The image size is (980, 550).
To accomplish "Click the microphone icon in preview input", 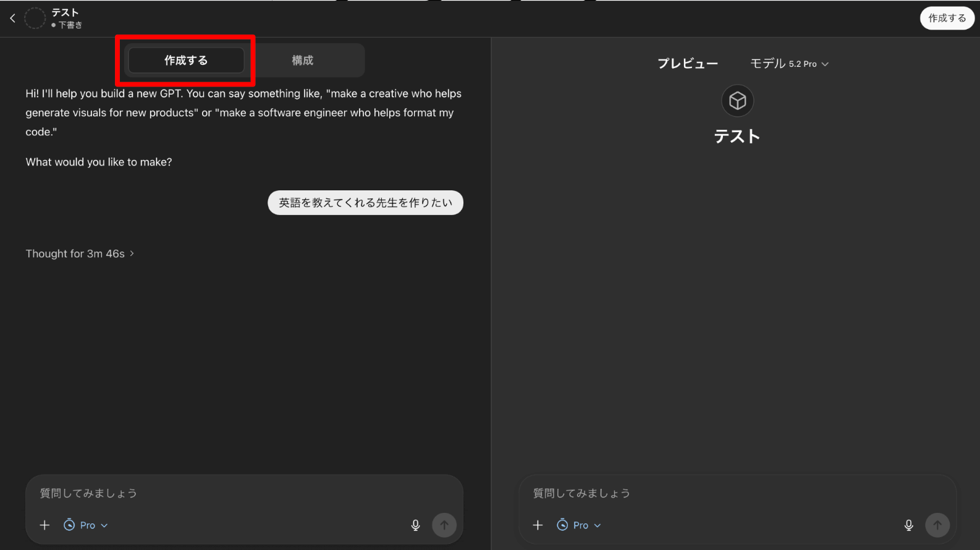I will 908,525.
